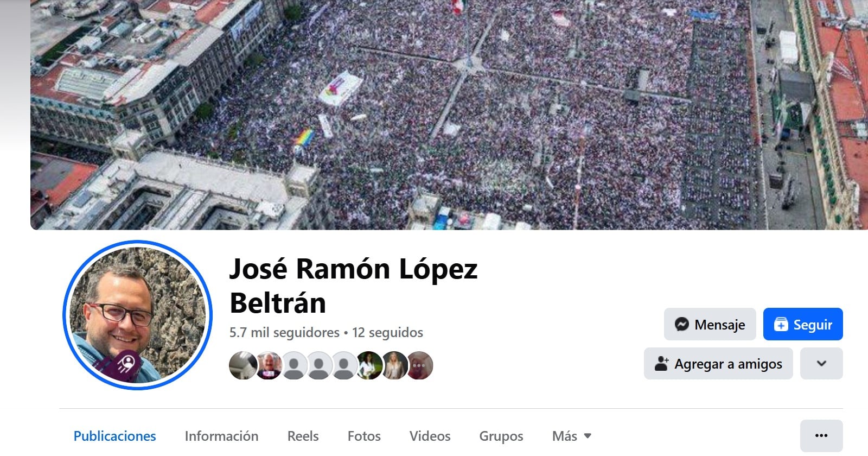The width and height of the screenshot is (868, 456).
Task: Switch to the Reels tab
Action: pyautogui.click(x=303, y=436)
